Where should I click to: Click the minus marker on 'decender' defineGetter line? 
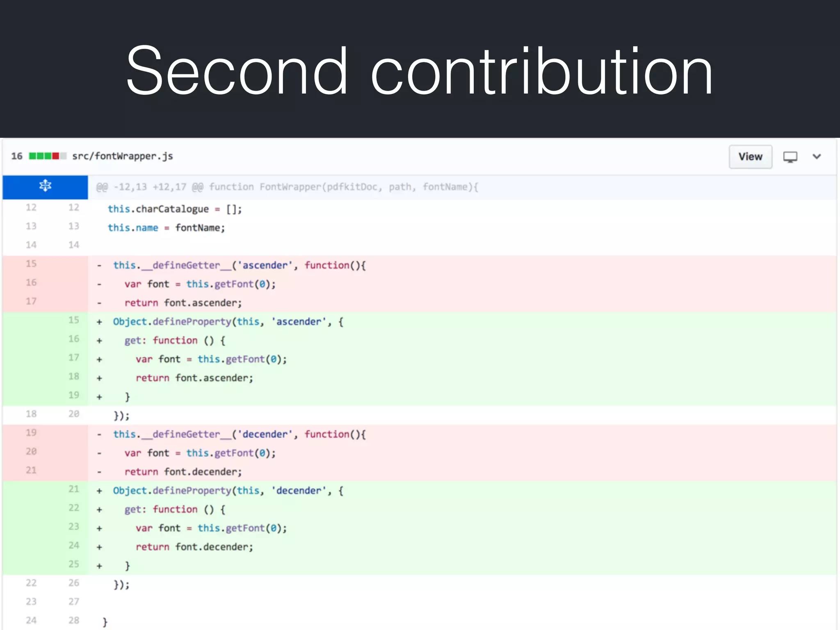click(99, 435)
